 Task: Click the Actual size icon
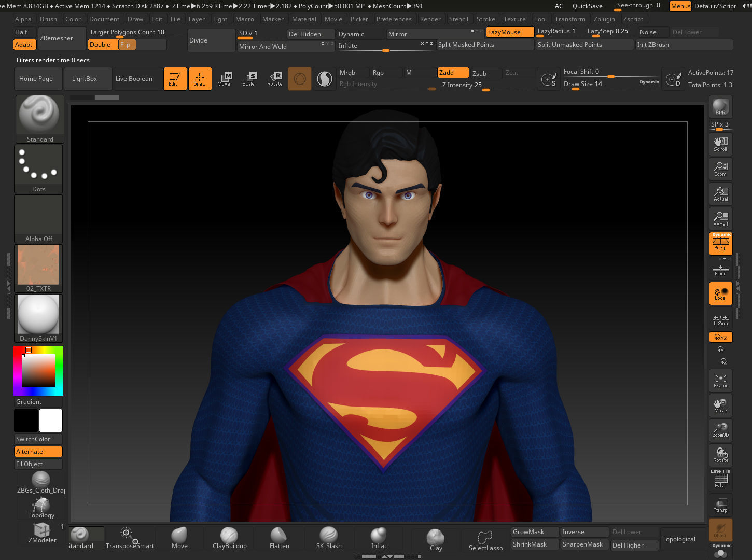(720, 194)
